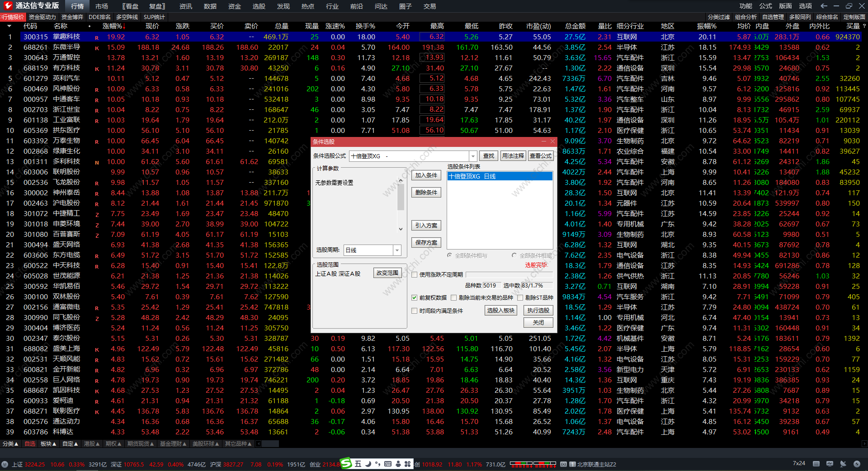Click the status bar round expand icon at far left

click(x=5, y=464)
